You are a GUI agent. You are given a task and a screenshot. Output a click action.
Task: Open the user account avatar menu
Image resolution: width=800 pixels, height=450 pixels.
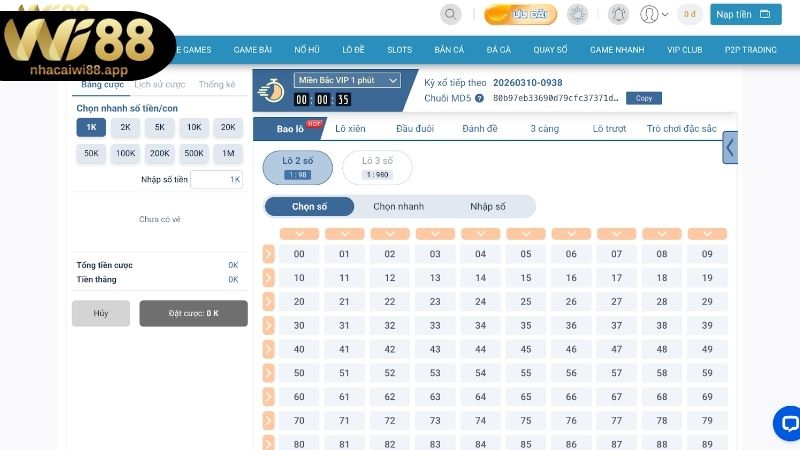pos(654,14)
